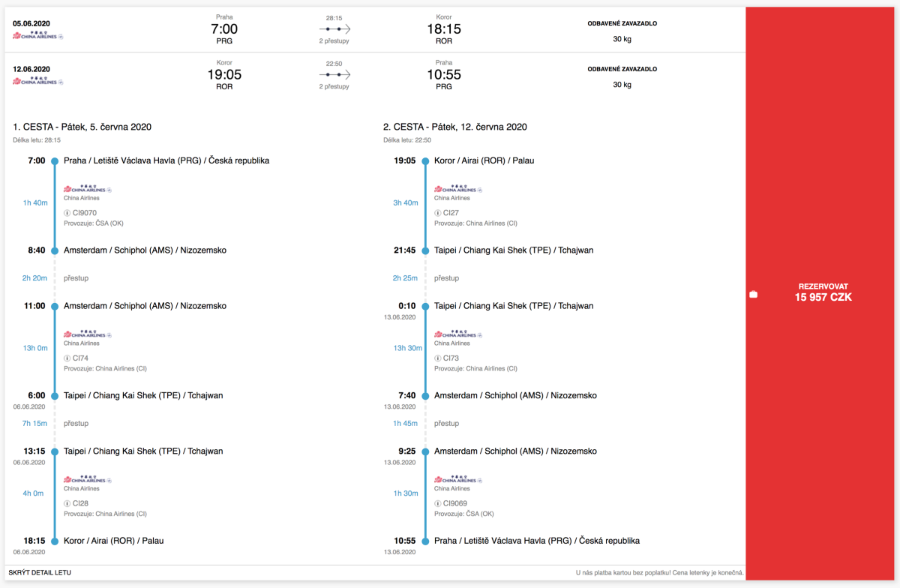Click info icon next to flight CI74
The width and height of the screenshot is (900, 588).
67,358
